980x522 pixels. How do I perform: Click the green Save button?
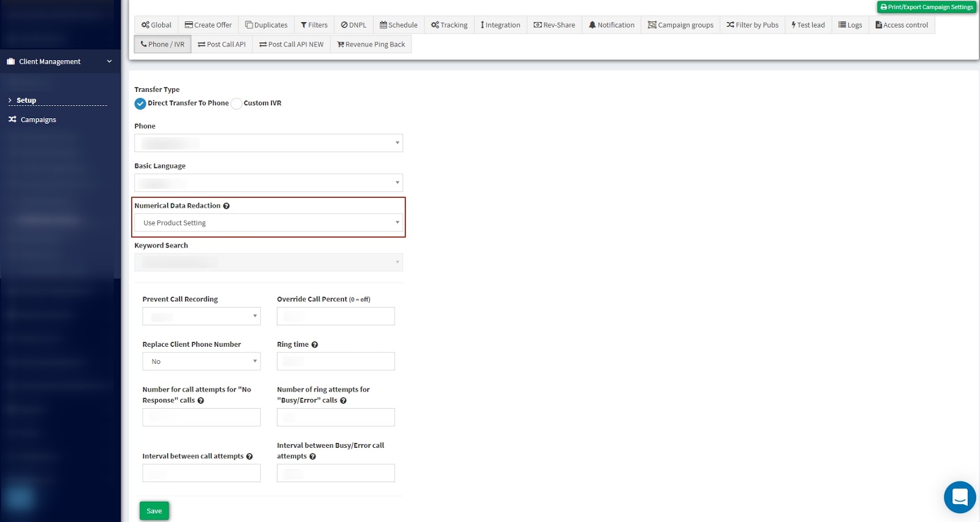coord(154,511)
